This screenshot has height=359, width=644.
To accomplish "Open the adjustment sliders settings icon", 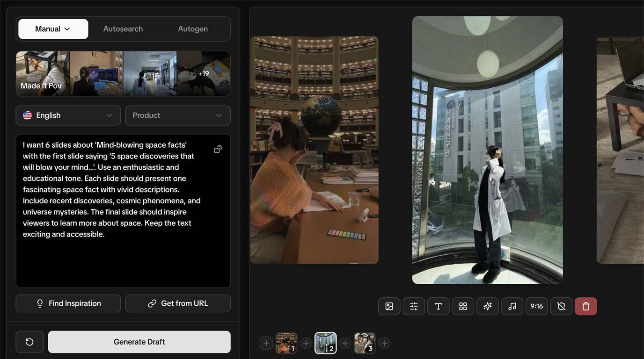I will click(414, 306).
